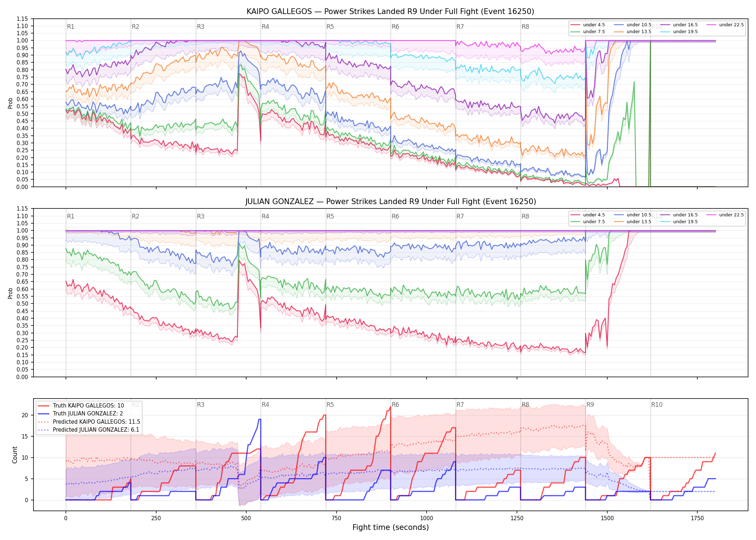Click the x-axis tick label 1000
756x540 pixels.
(x=427, y=518)
